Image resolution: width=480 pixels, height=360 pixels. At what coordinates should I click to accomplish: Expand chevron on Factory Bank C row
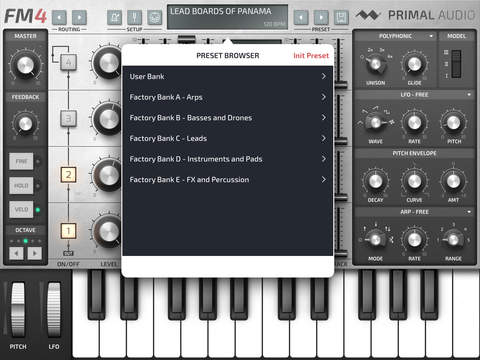(x=324, y=138)
